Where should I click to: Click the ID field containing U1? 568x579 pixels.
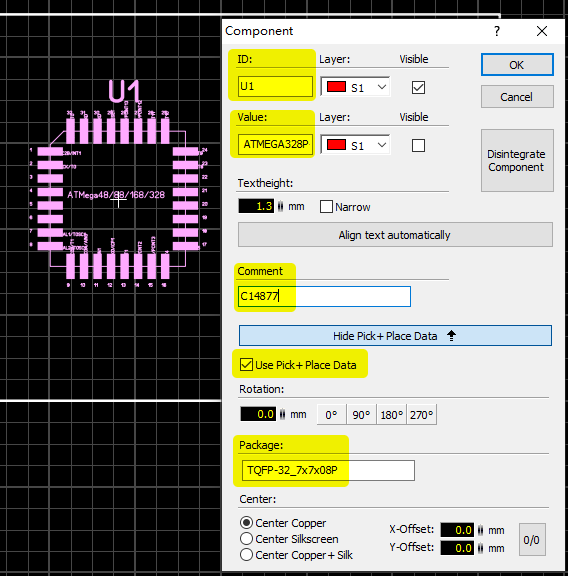pyautogui.click(x=276, y=86)
